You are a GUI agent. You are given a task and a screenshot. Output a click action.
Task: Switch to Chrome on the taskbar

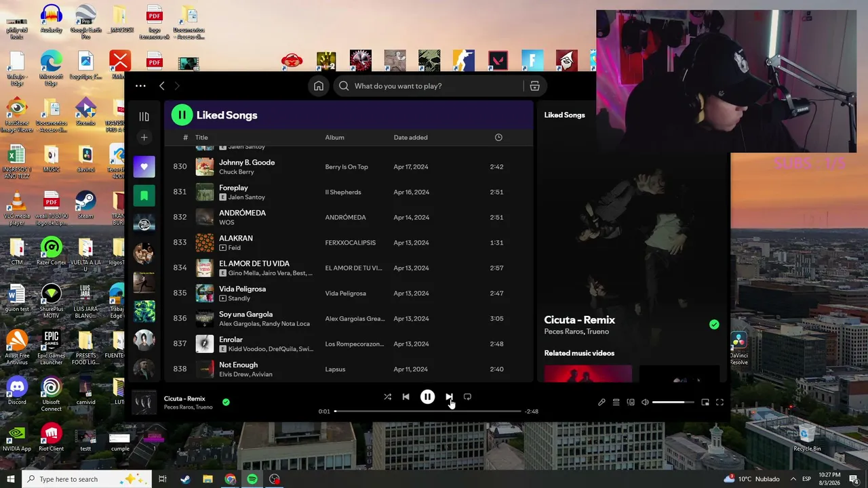point(230,479)
